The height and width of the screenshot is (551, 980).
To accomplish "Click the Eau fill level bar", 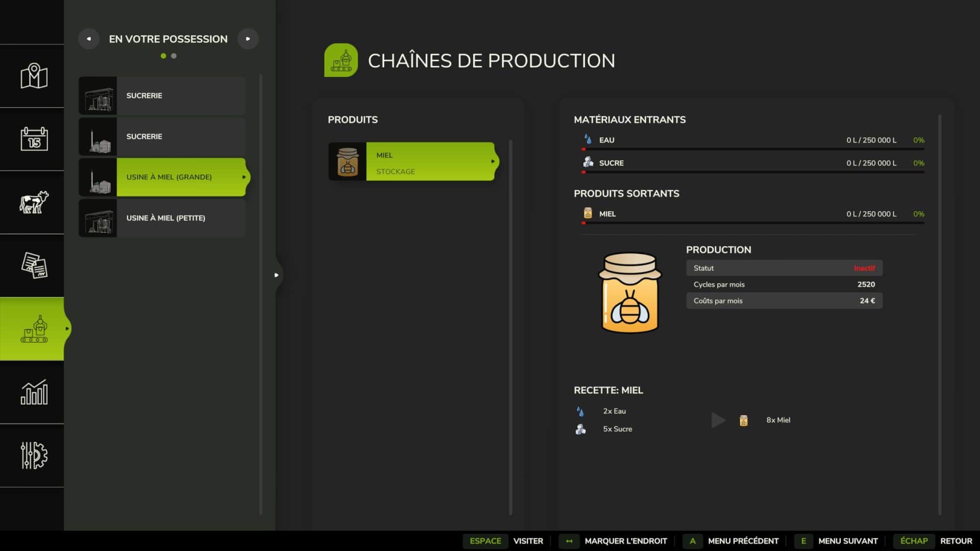I will pos(753,149).
